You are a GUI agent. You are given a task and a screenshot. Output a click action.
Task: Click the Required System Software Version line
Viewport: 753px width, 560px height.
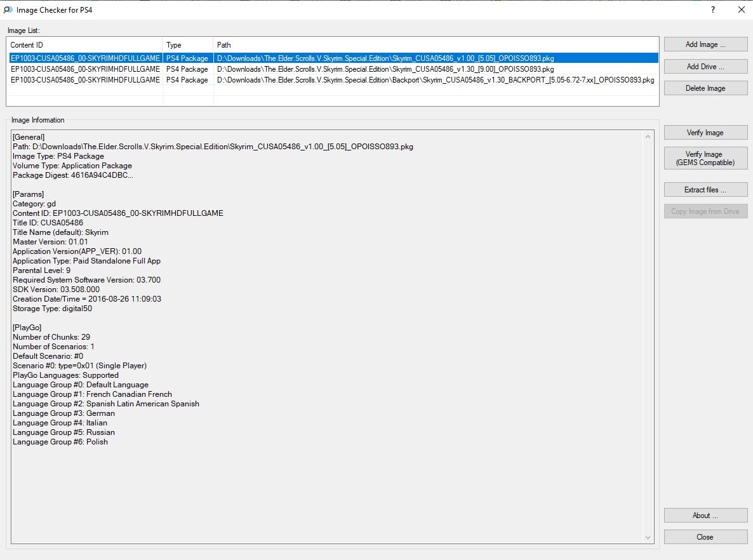[87, 280]
